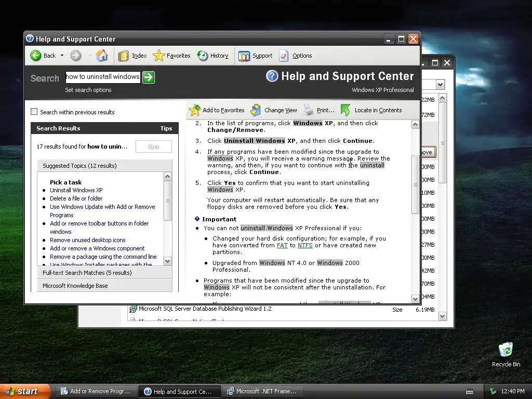This screenshot has height=399, width=532.
Task: Click article pane scroll up arrow
Action: pos(415,125)
